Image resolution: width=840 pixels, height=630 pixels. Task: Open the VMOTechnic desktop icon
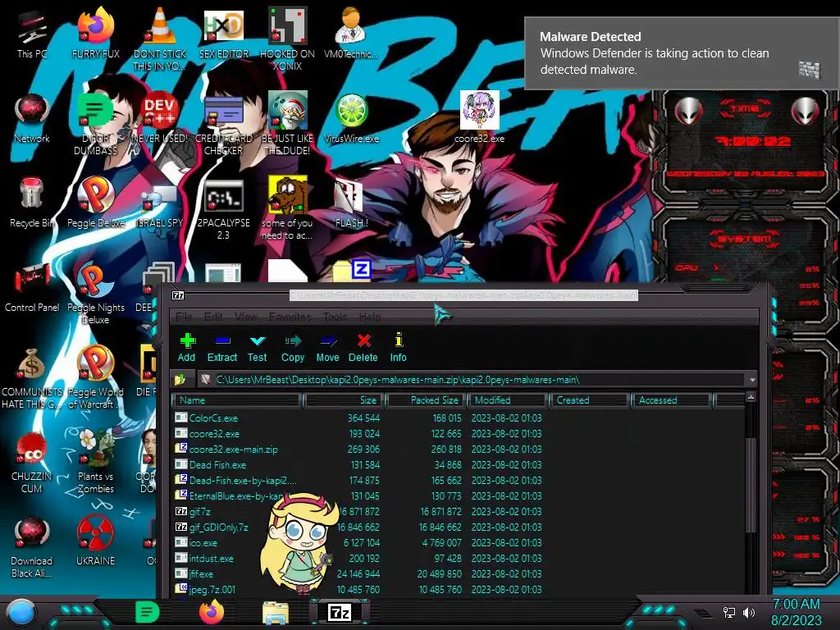tap(351, 34)
